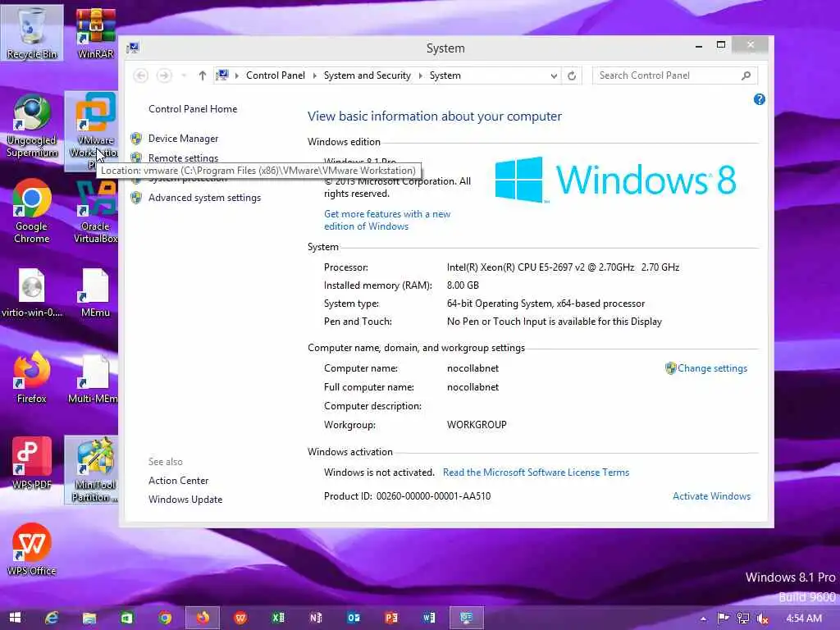Open Windows Update under See also
The image size is (840, 630).
[185, 500]
